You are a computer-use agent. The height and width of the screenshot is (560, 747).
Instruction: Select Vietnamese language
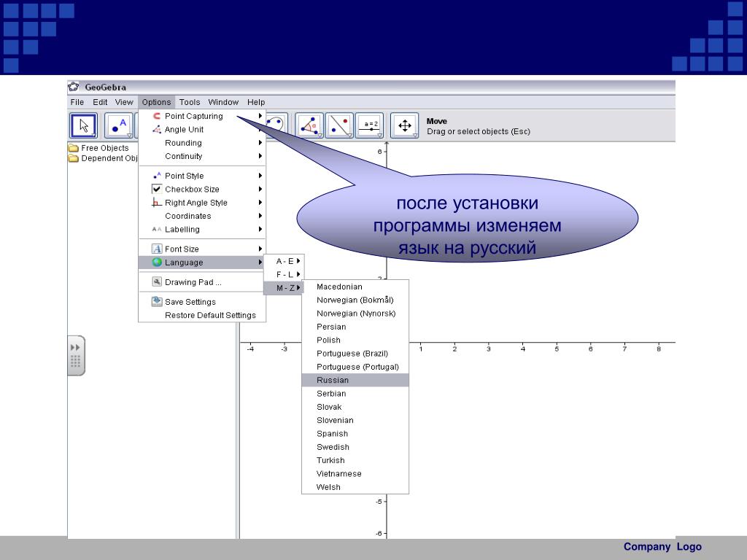pyautogui.click(x=355, y=473)
